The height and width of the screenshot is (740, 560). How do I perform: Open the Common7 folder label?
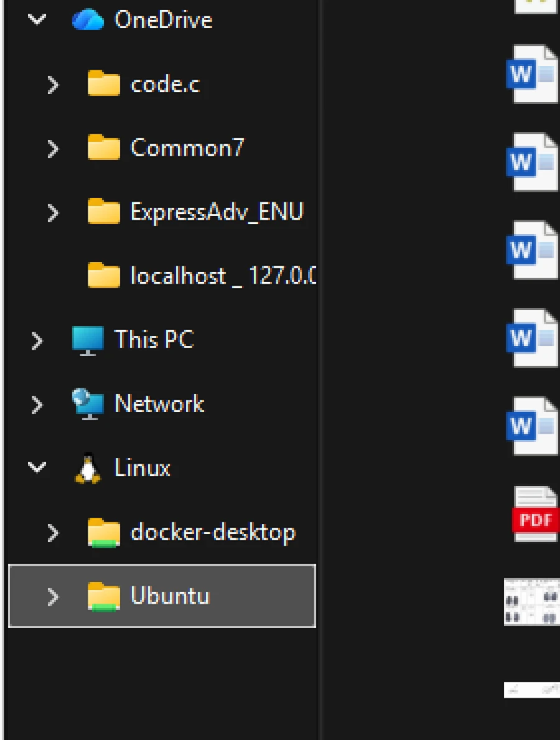(187, 148)
